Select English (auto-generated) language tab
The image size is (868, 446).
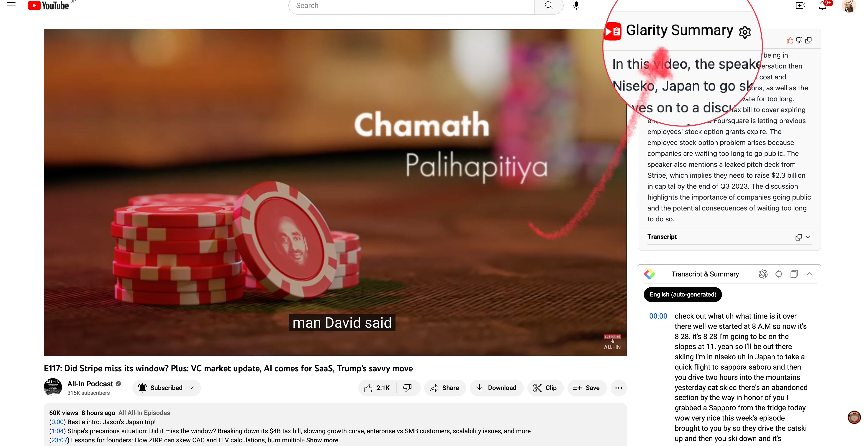point(683,294)
